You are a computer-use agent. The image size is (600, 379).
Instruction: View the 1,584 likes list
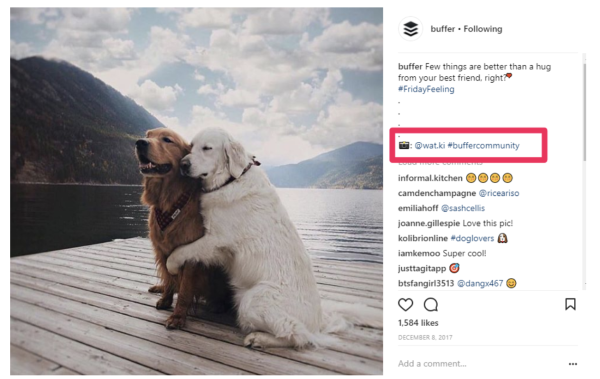coord(418,323)
